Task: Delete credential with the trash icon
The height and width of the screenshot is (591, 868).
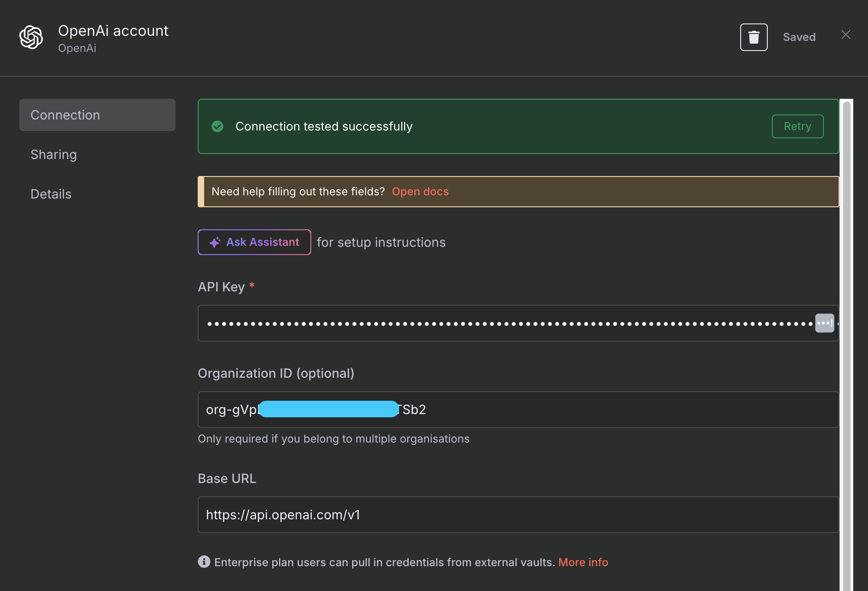Action: pyautogui.click(x=754, y=37)
